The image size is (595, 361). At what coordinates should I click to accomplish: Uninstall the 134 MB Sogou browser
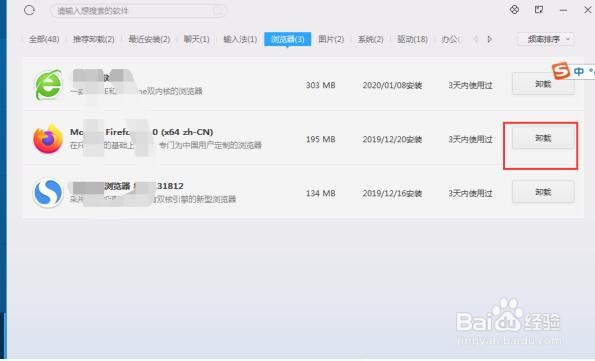(543, 192)
